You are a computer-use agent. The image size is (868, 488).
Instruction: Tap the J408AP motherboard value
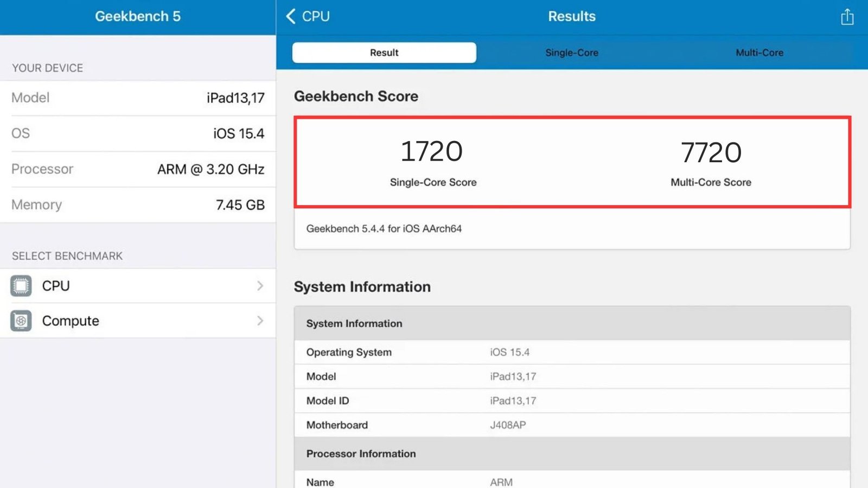(x=508, y=425)
